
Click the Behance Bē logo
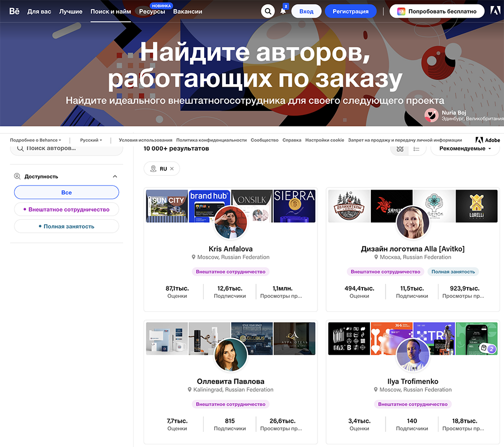click(14, 11)
